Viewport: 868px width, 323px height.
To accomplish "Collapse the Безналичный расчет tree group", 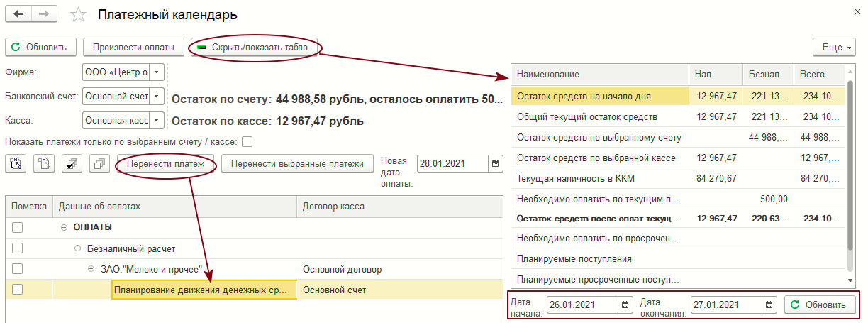I will (x=78, y=248).
